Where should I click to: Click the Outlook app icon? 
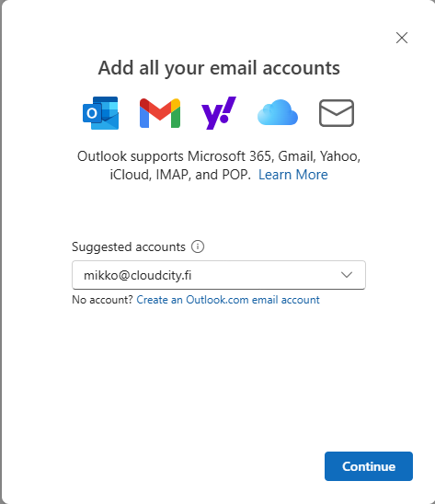[x=100, y=113]
